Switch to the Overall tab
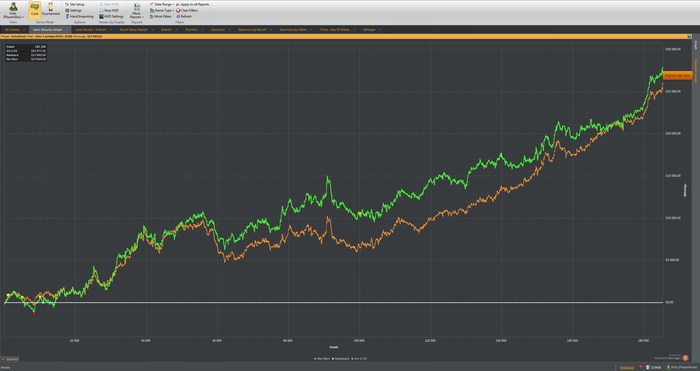This screenshot has height=371, width=700. tap(167, 29)
